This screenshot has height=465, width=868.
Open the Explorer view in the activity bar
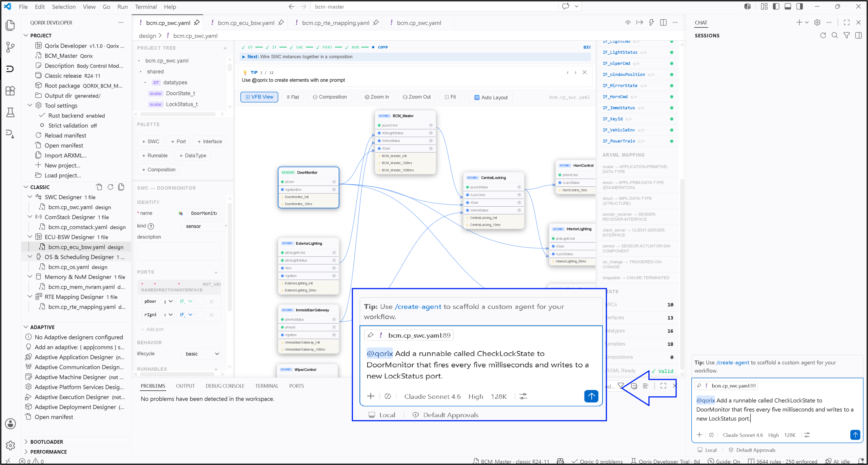pyautogui.click(x=11, y=25)
